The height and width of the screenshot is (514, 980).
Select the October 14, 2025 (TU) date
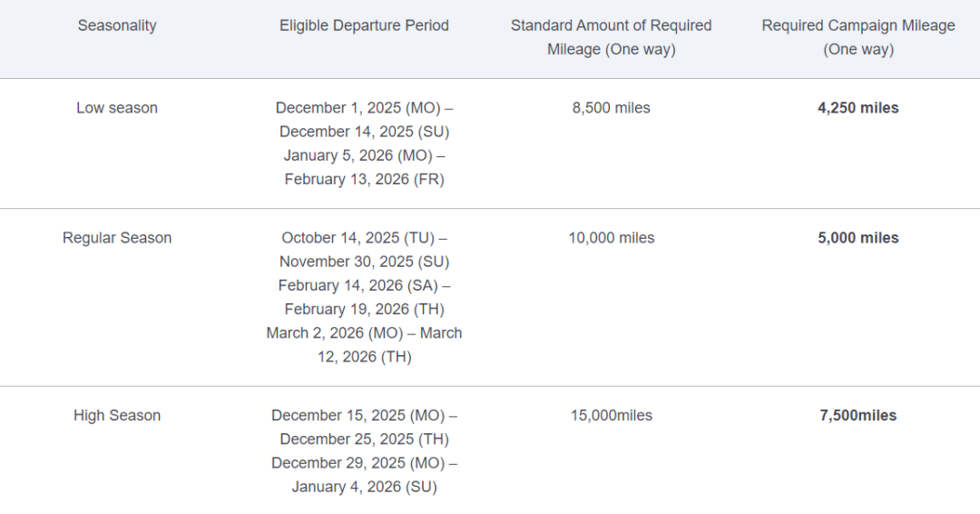pos(358,238)
